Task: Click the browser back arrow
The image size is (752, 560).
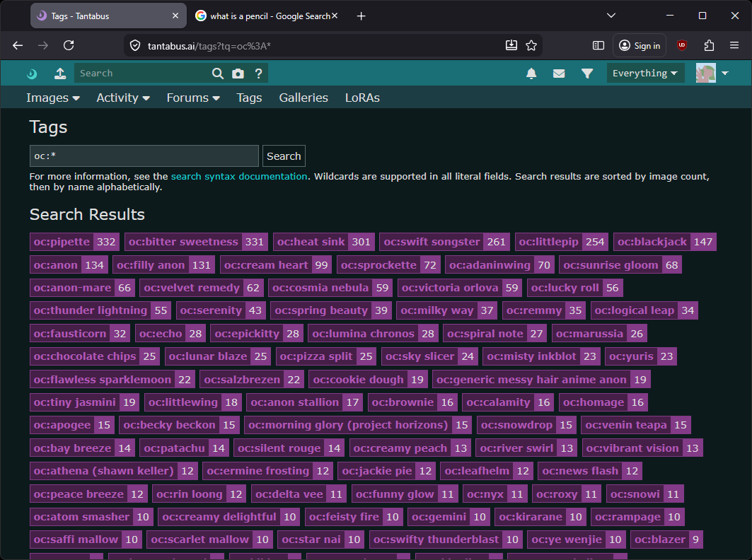Action: tap(18, 45)
